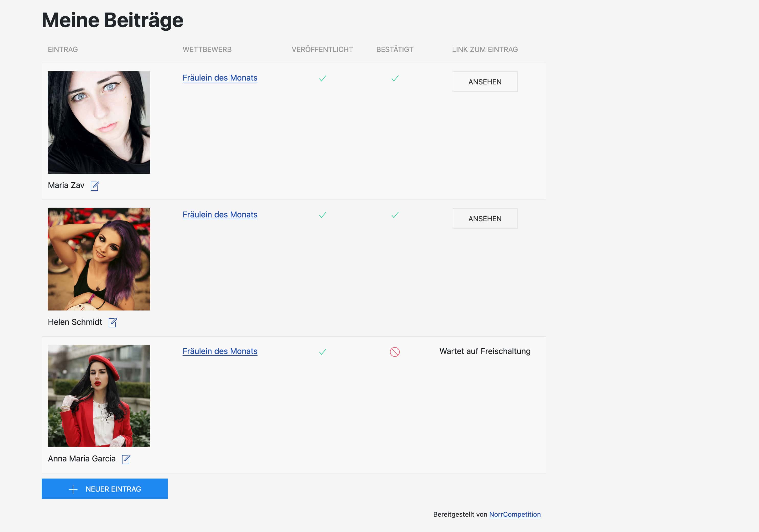
Task: Select Anna Maria Garcia's red beret photo
Action: coord(99,396)
